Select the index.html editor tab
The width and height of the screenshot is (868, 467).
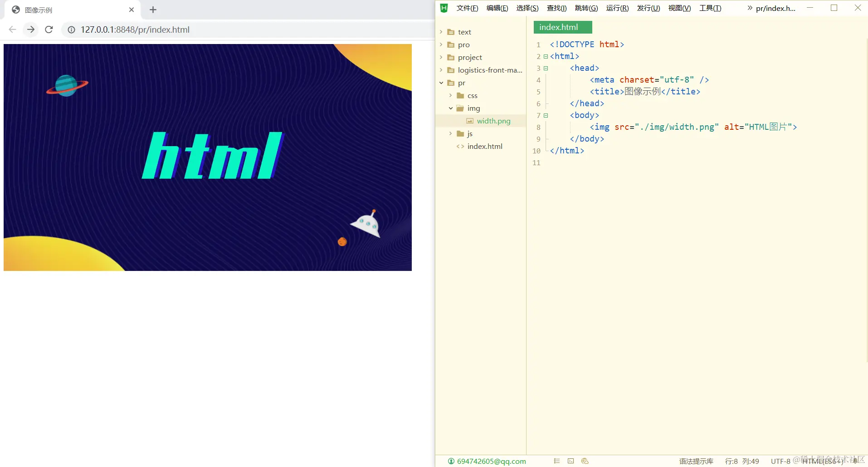(563, 27)
